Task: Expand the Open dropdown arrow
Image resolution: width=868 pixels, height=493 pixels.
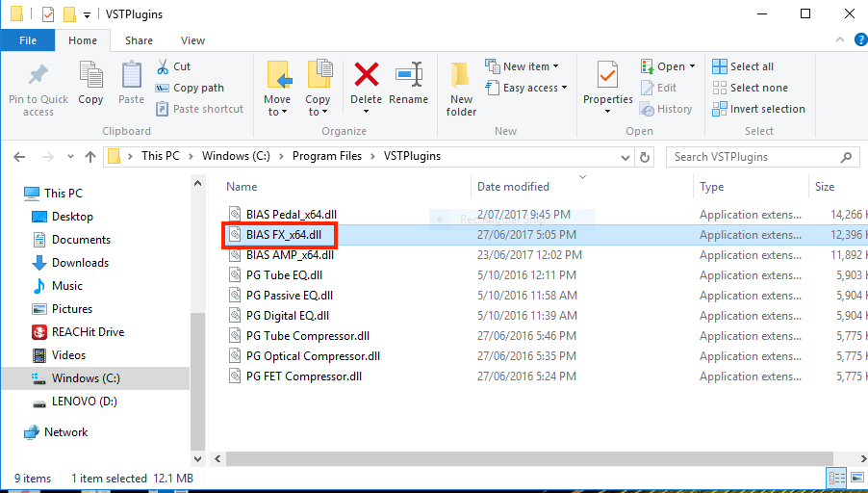Action: (x=692, y=66)
